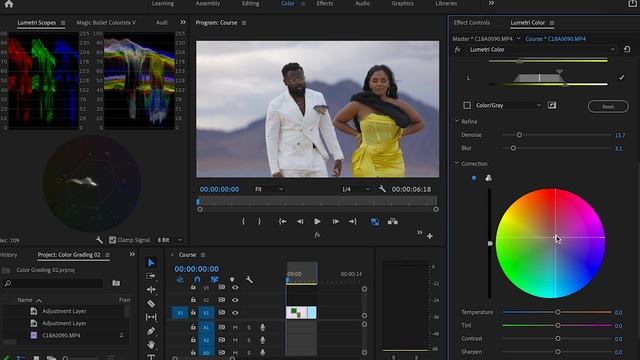Click the Course * C18A0090.MP4 link
The height and width of the screenshot is (360, 640).
click(x=555, y=39)
